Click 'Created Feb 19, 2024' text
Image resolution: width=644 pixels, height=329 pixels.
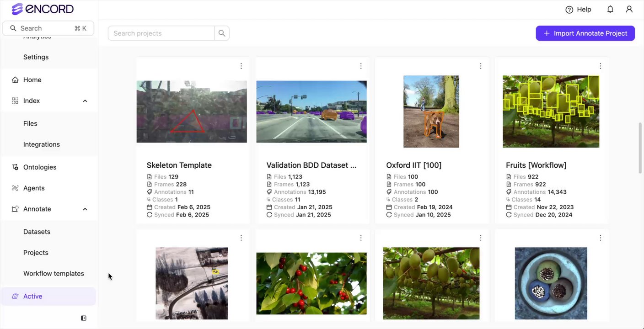click(423, 207)
